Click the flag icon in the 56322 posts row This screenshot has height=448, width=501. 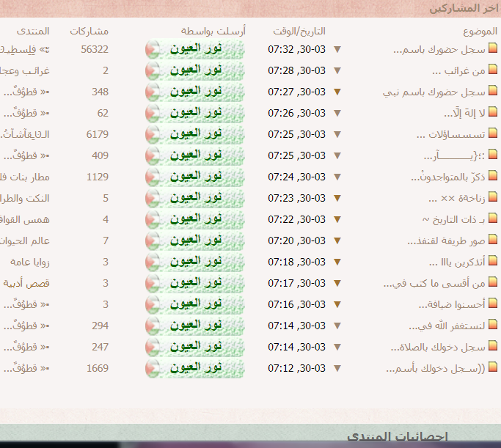(153, 50)
